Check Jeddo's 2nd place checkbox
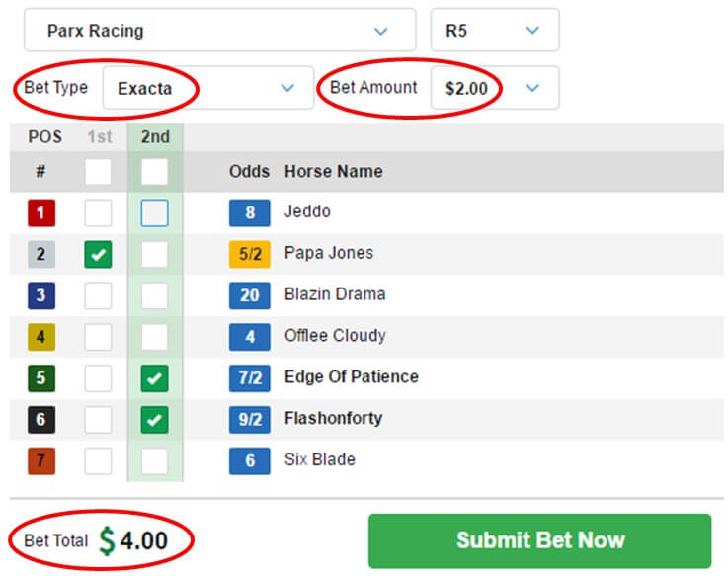 [155, 212]
